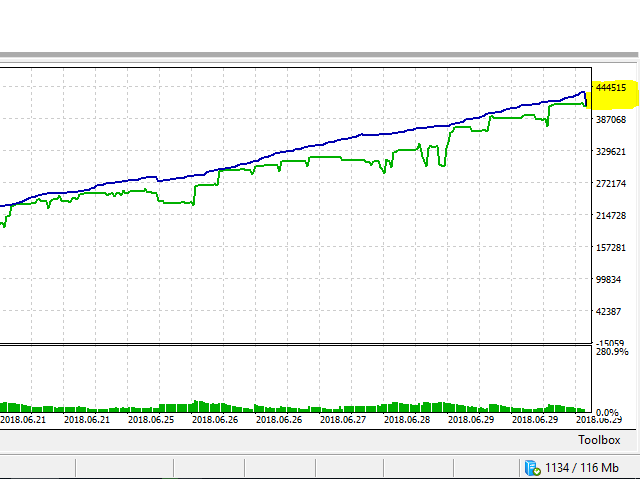
Task: Click the 157281 axis label
Action: [x=610, y=248]
